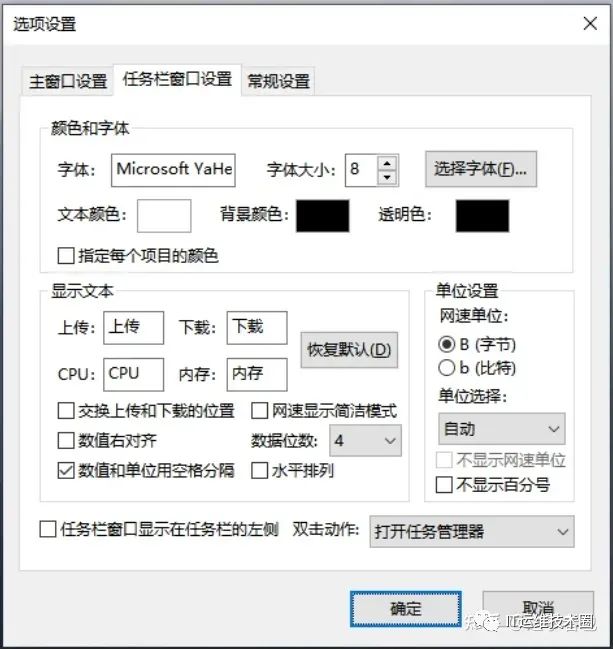This screenshot has width=613, height=649.
Task: Close the 选项设置 dialog
Action: [x=590, y=24]
